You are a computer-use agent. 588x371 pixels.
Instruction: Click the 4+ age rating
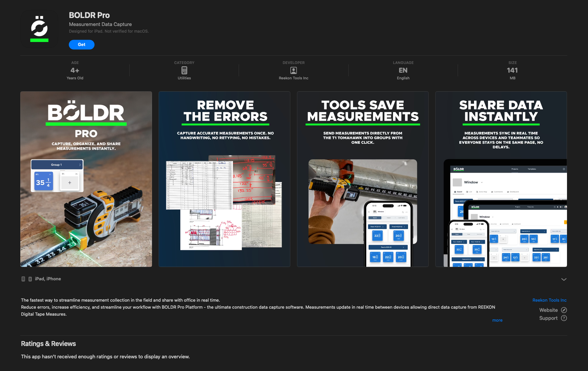75,70
